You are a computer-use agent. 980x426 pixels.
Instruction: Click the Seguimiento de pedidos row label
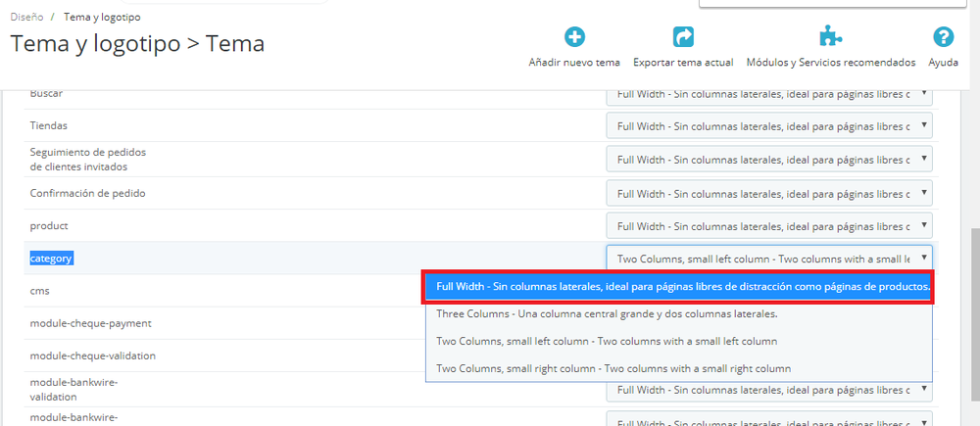[87, 160]
